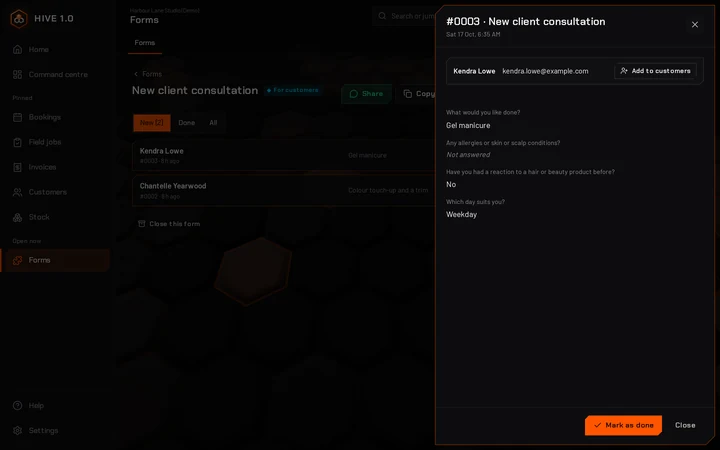Close the panel with the X icon
Screen dimensions: 720x450
coord(695,25)
